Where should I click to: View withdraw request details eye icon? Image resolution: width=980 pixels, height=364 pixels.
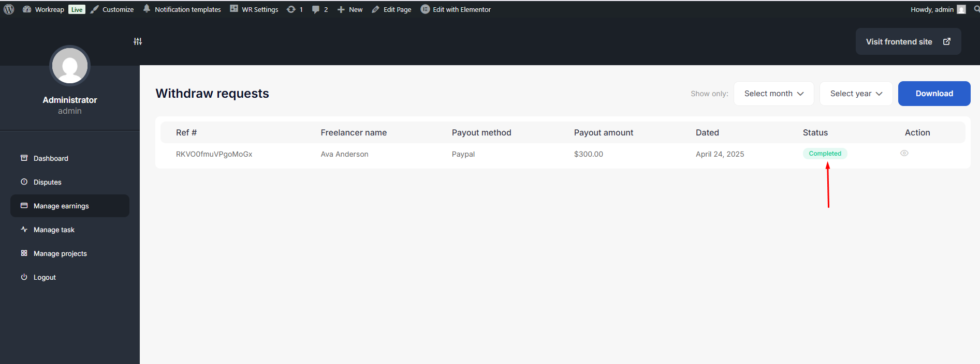point(904,153)
